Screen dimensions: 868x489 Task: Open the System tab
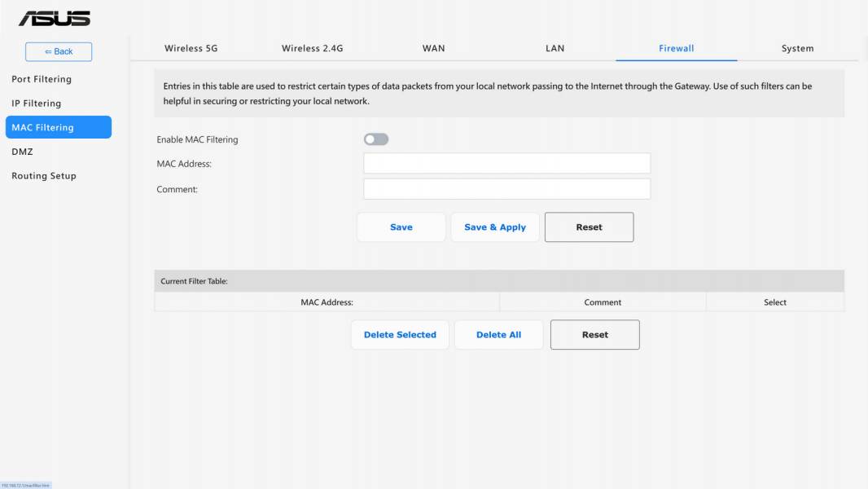(x=798, y=48)
